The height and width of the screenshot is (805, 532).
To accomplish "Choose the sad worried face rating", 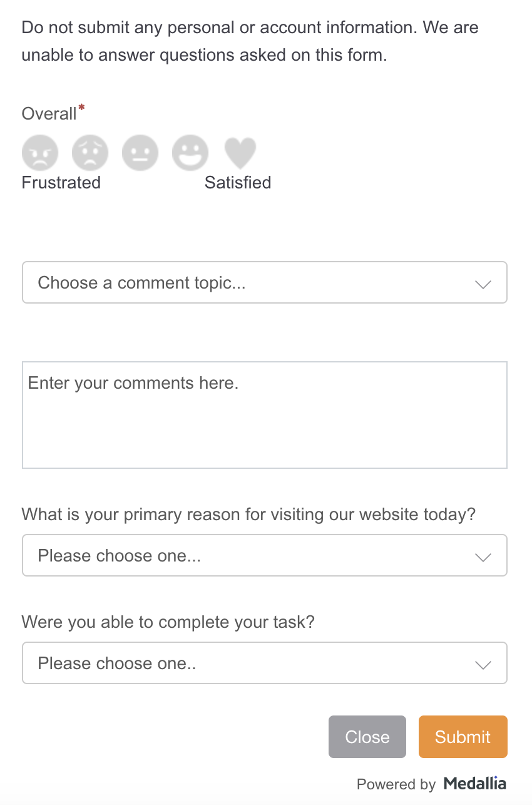I will pos(90,153).
